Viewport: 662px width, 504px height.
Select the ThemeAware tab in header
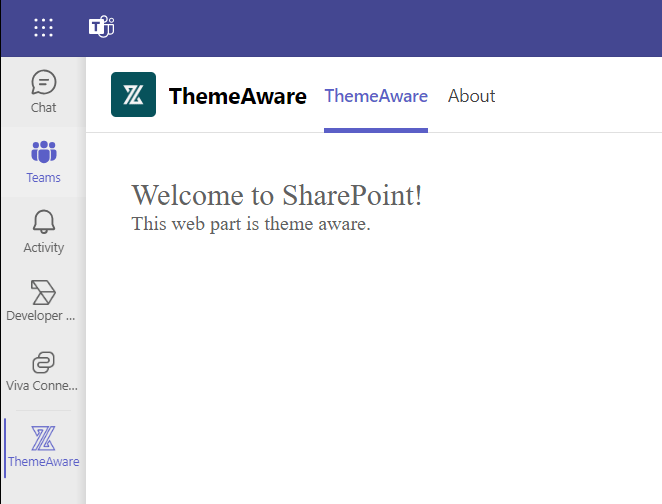coord(376,96)
